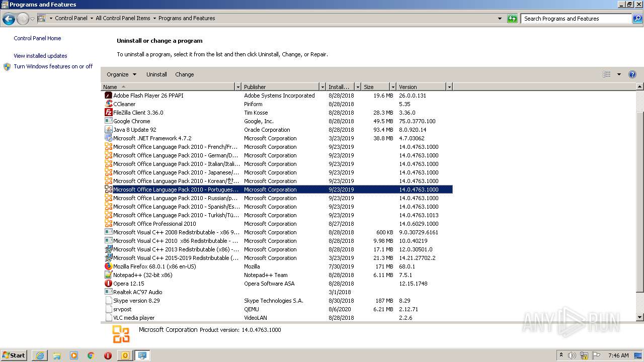Screen dimensions: 644x362
Task: Click the 7:46 AM taskbar clock
Action: (x=618, y=355)
